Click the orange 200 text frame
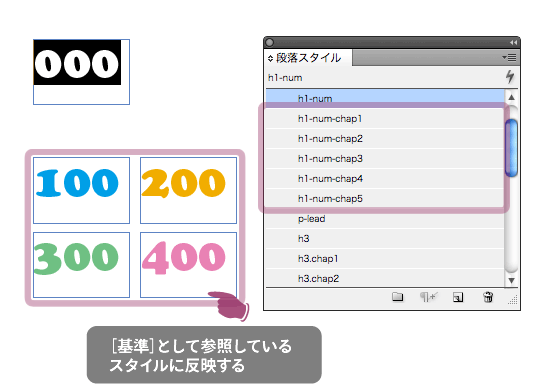Image resolution: width=546 pixels, height=384 pixels. pos(188,190)
